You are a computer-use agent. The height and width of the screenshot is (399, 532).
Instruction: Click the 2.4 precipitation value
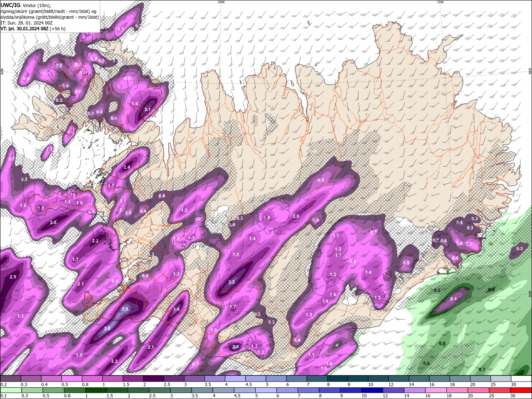pyautogui.click(x=127, y=167)
